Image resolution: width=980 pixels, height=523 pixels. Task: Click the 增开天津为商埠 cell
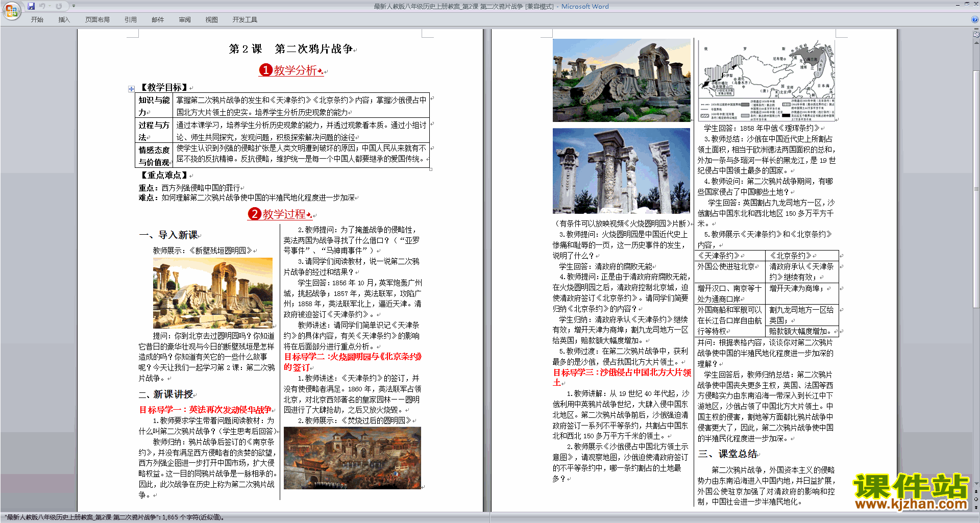[802, 293]
